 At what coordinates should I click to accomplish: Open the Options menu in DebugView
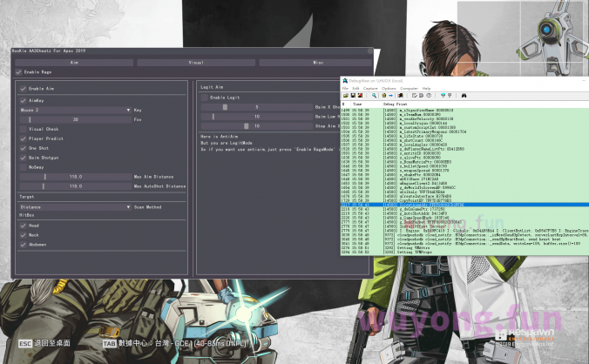(389, 89)
